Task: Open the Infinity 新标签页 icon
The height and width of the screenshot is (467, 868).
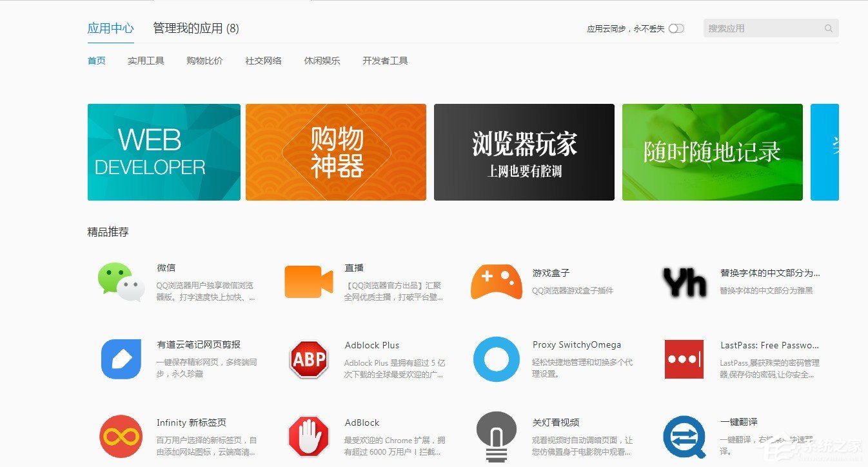Action: (120, 436)
